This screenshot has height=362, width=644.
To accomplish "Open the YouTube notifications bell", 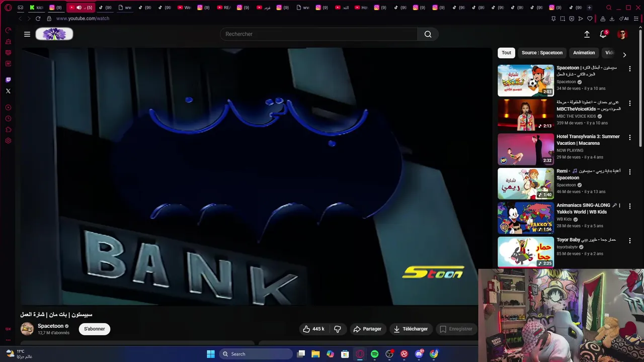I will point(603,34).
